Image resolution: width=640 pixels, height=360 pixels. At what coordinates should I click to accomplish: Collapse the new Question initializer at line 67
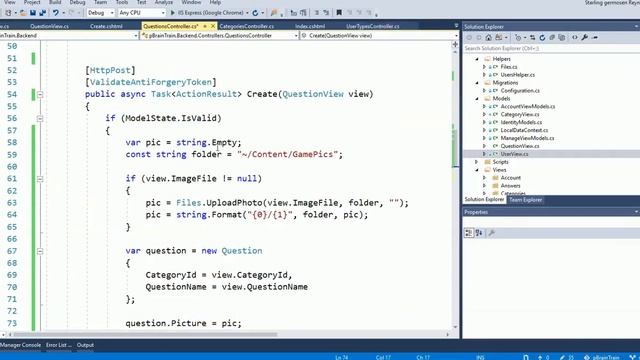[x=40, y=251]
